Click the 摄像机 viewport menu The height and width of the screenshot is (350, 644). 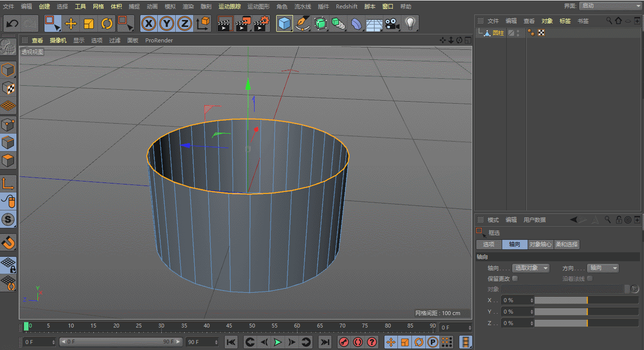(x=58, y=40)
